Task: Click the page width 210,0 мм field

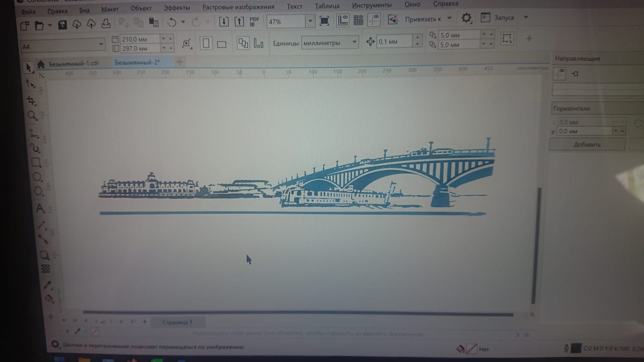Action: click(x=139, y=39)
